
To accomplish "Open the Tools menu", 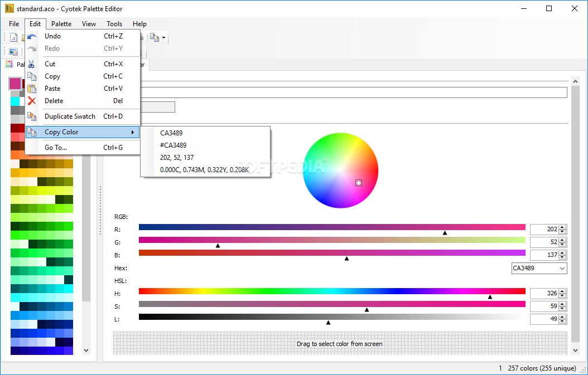I will coord(114,24).
